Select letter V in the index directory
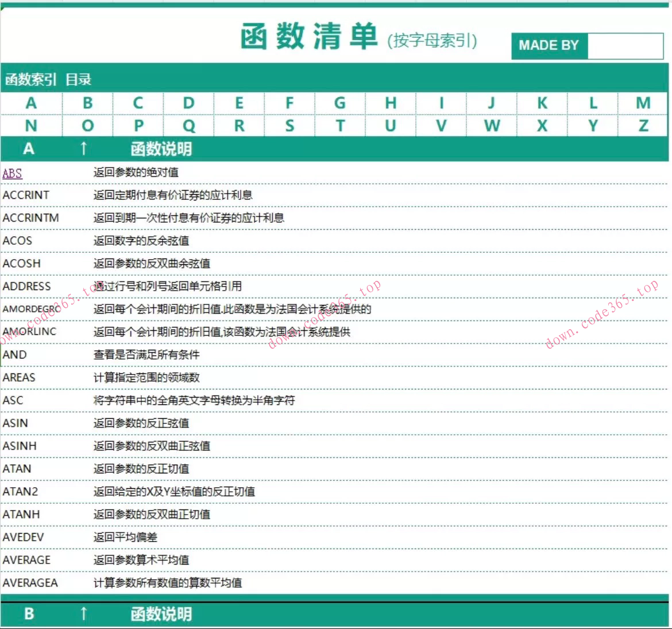Viewport: 672px width, 629px height. (x=441, y=126)
